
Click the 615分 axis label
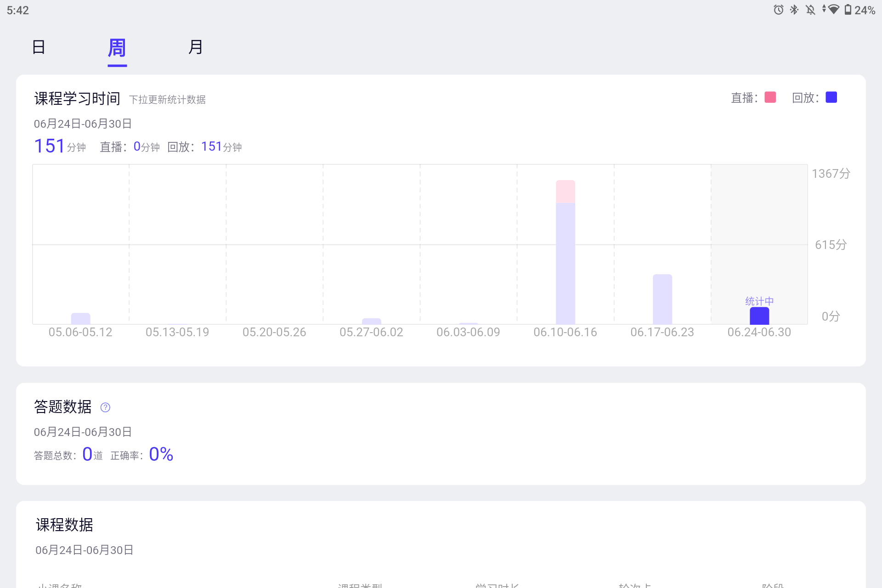tap(831, 245)
